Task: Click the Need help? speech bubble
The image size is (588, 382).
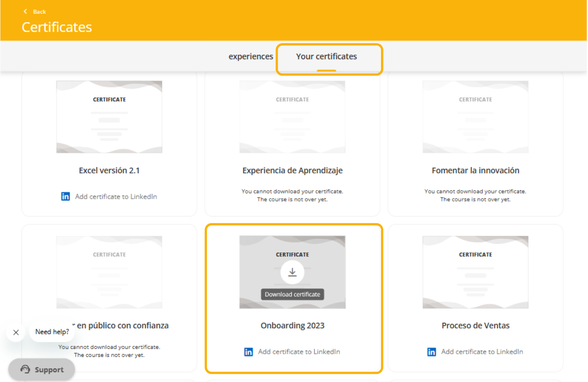Action: (x=52, y=332)
